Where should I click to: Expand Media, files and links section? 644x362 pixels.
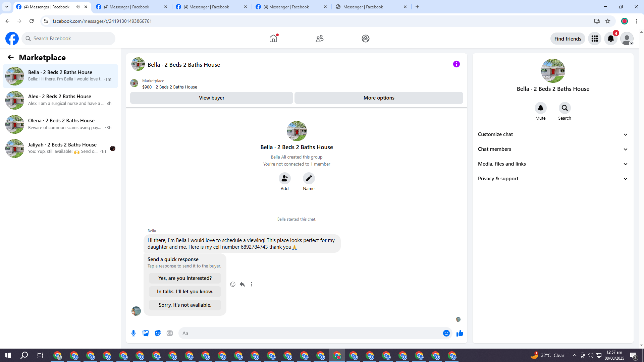point(552,164)
